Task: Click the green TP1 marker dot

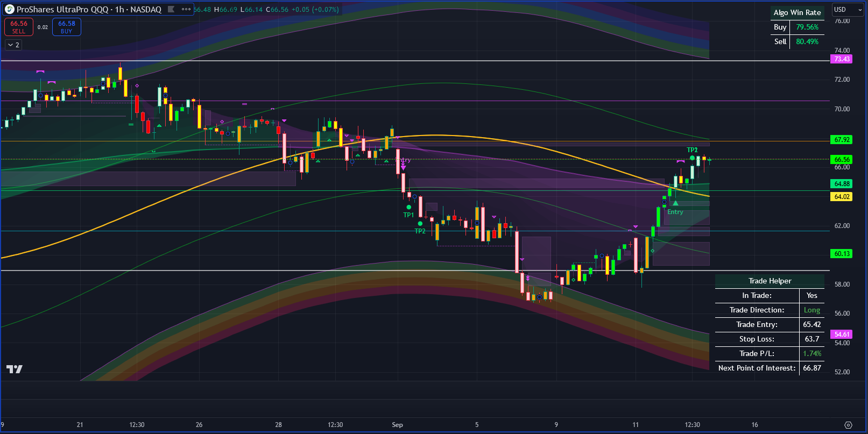Action: pyautogui.click(x=409, y=207)
